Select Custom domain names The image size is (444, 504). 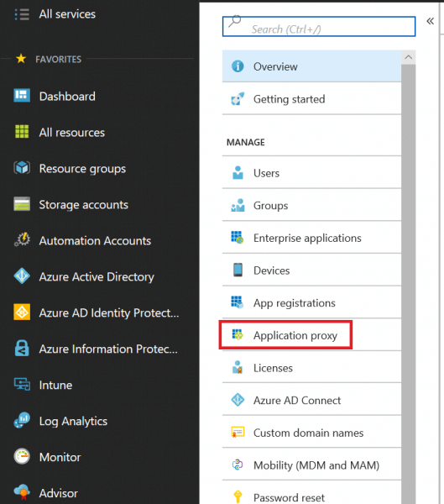tap(311, 433)
